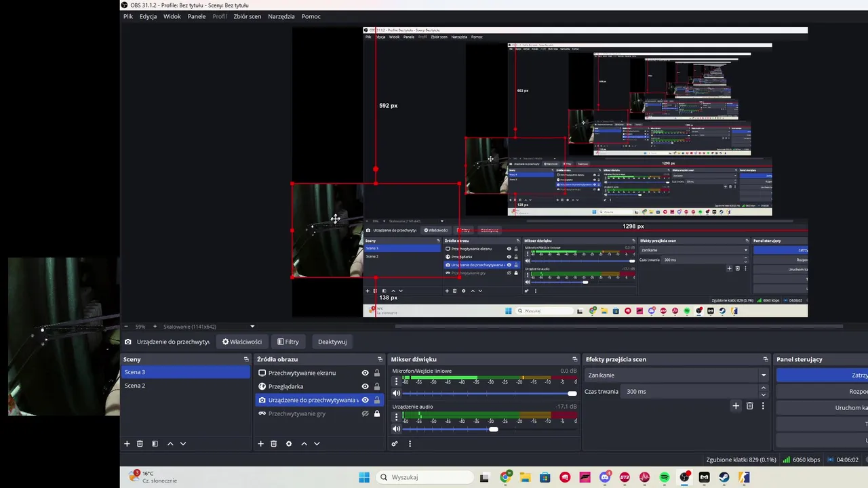Unlock the Przechwytywanie gry source
868x488 pixels.
click(x=377, y=413)
